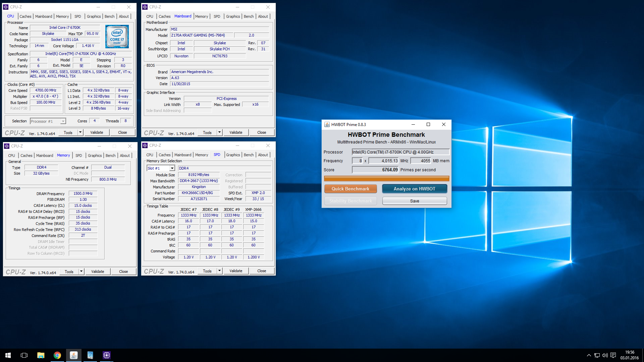Click the SPD Ext. XMP 2.0 value

[258, 193]
